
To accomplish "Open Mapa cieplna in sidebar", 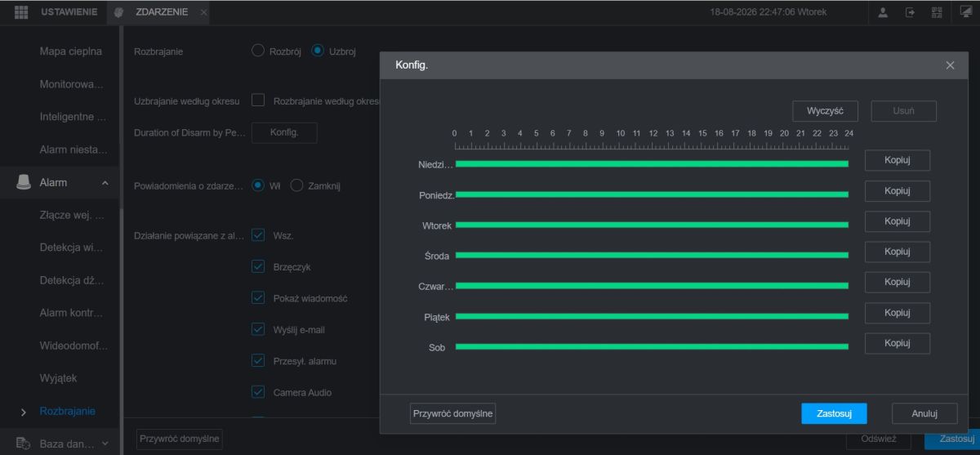I will [71, 51].
